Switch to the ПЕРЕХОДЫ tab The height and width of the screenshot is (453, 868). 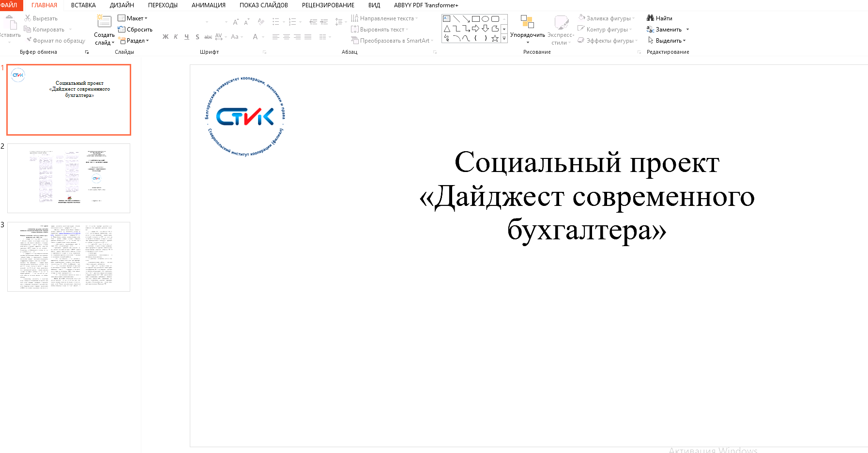163,5
